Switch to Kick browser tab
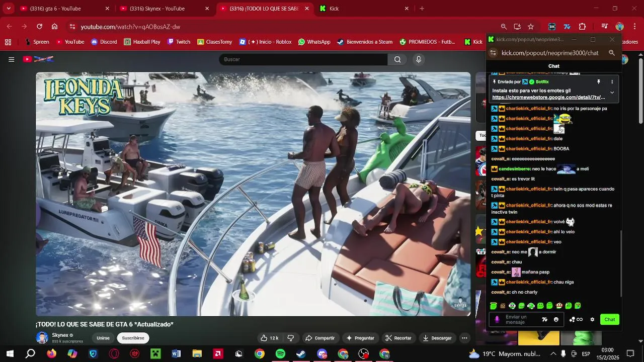 [364, 9]
